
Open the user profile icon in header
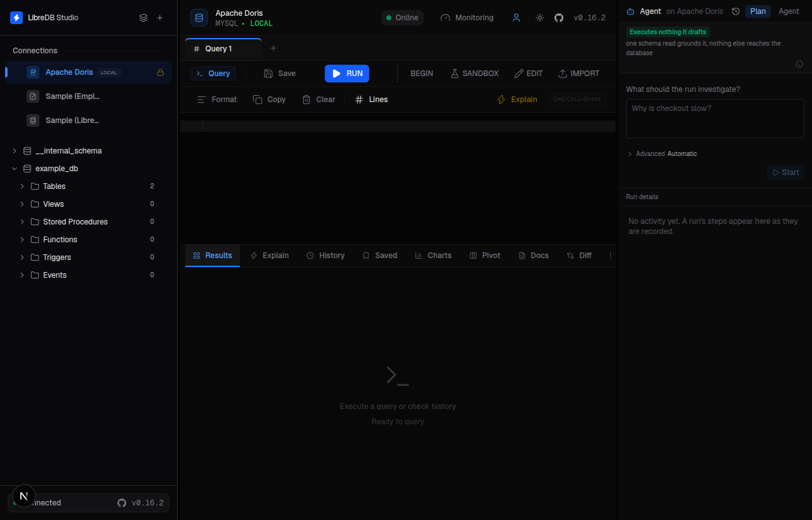click(516, 18)
